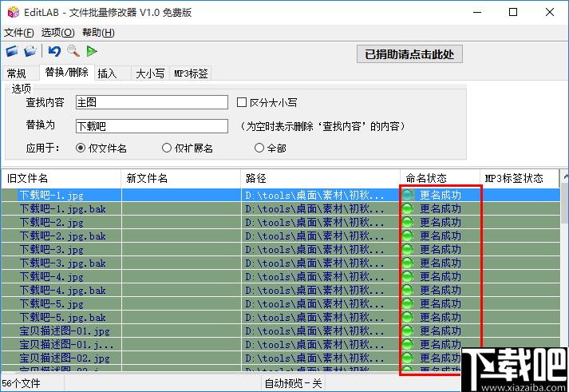Image resolution: width=569 pixels, height=392 pixels.
Task: Toggle the 区分大小写 checkbox
Action: click(x=242, y=102)
